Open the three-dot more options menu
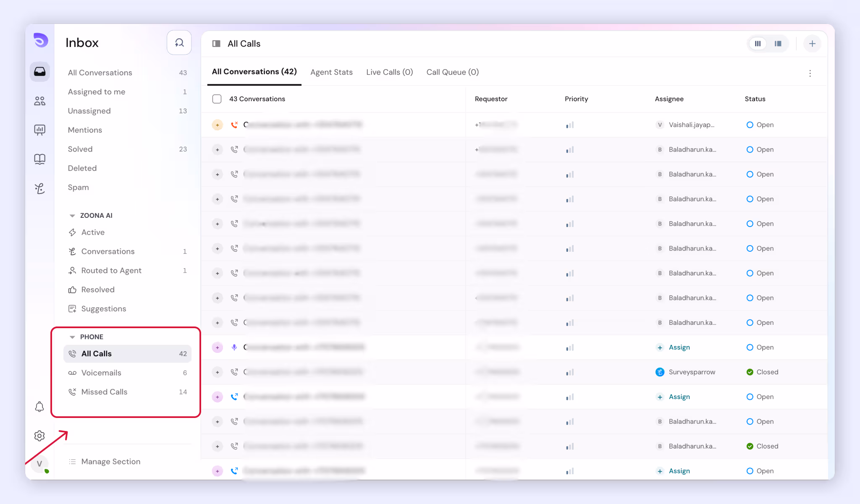 tap(810, 73)
